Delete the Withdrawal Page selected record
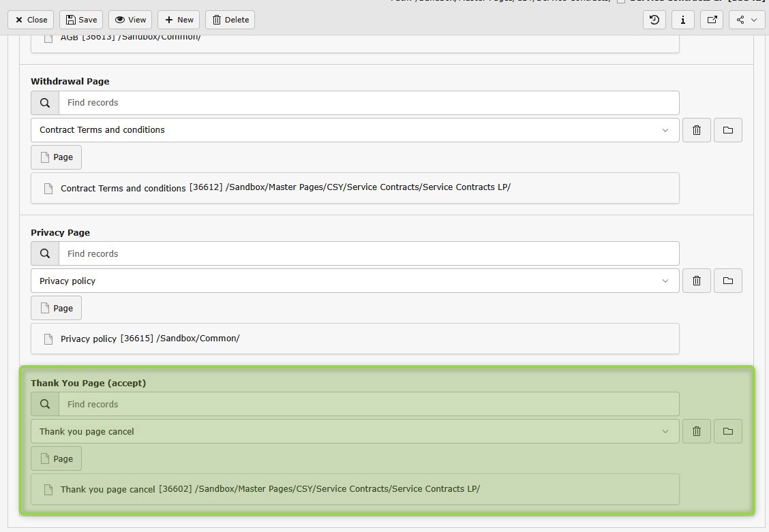769x532 pixels. point(696,130)
